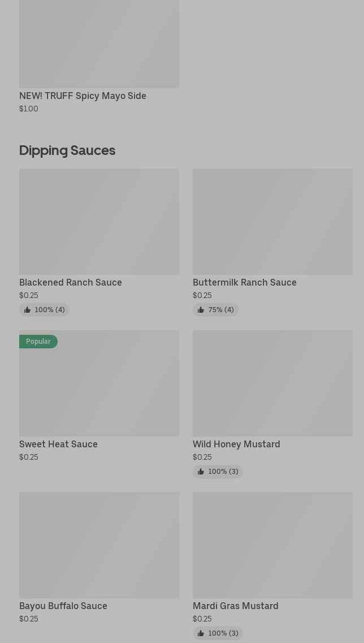This screenshot has width=364, height=643.
Task: Open the Blackened Ranch Sauce image
Action: [99, 222]
